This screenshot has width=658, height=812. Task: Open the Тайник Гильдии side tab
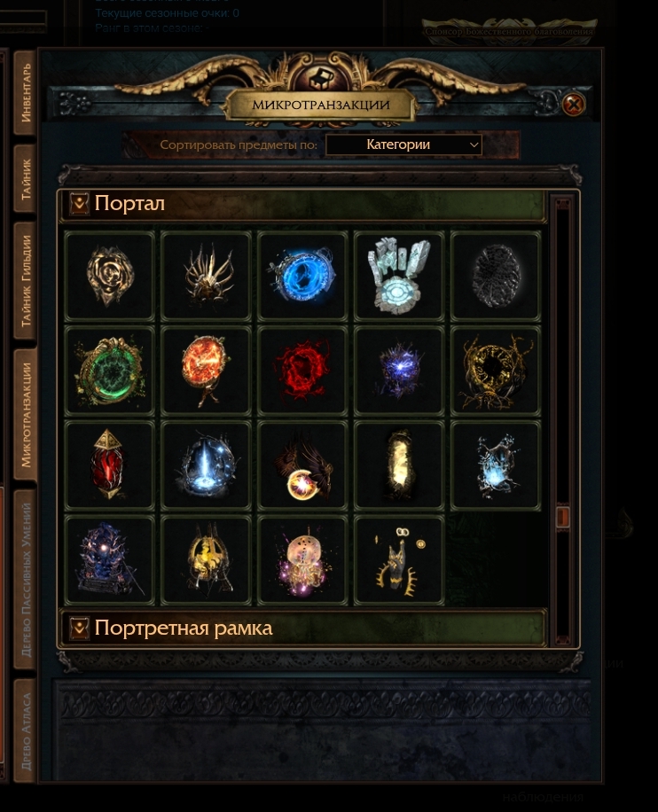(x=26, y=281)
